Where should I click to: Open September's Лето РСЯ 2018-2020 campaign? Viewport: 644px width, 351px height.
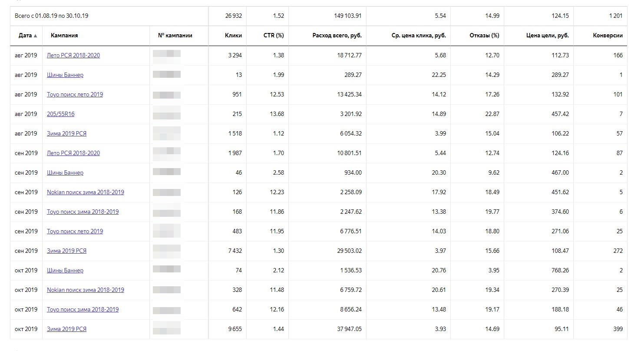73,153
